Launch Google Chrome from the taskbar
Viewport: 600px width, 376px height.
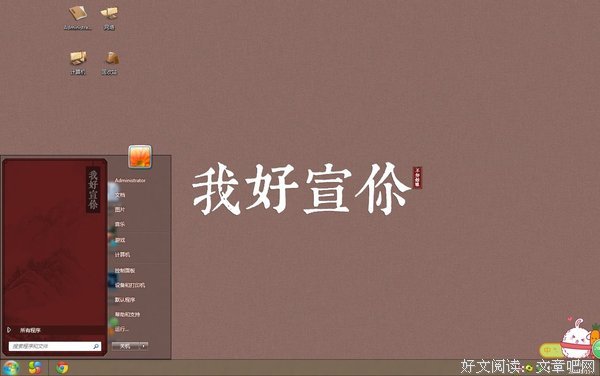62,368
